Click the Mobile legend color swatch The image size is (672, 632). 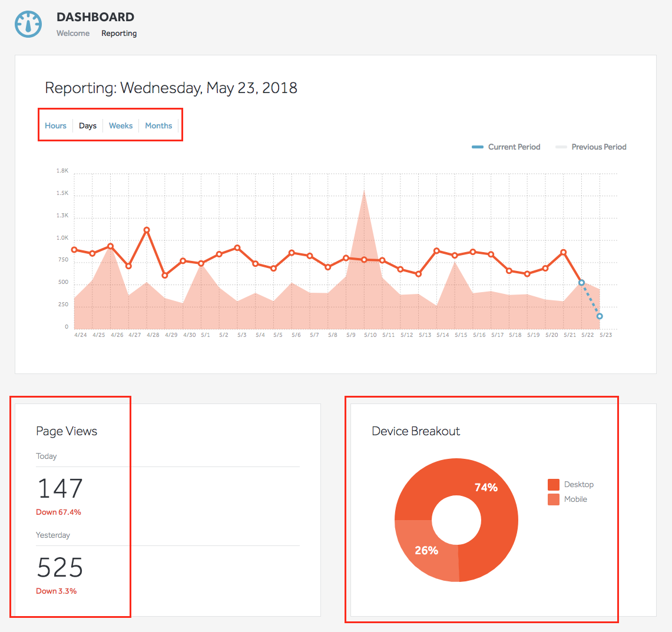click(553, 499)
